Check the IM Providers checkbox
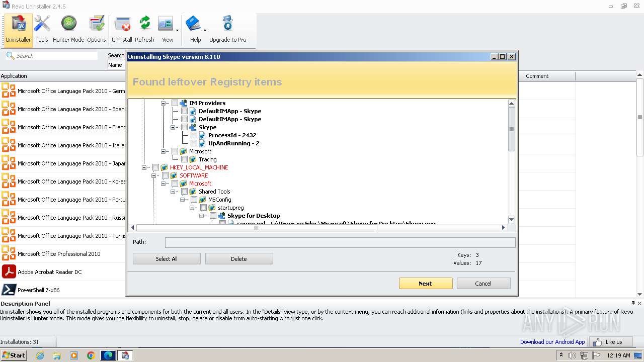Screen dimensions: 644x362 click(x=175, y=103)
